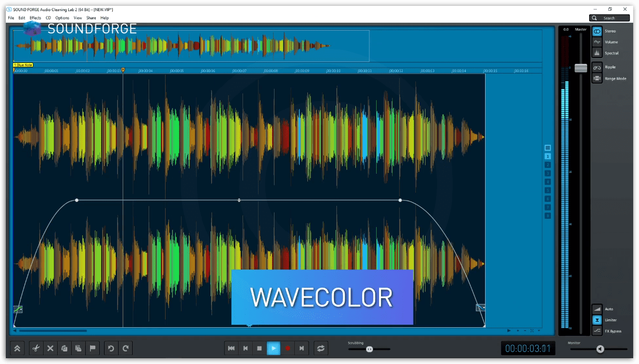Open the Options menu
Screen dimensions: 639x364
coord(62,18)
